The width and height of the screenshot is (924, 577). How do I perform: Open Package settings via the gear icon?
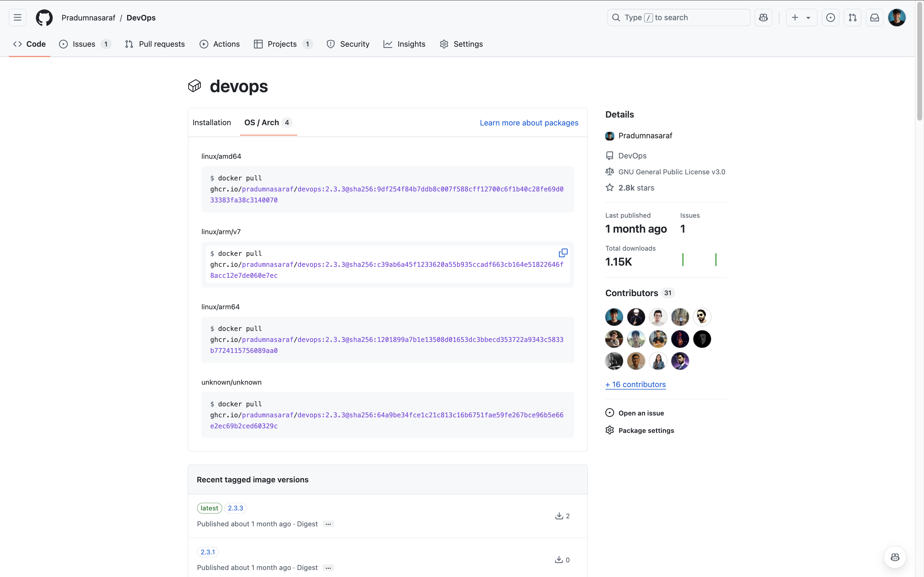(609, 430)
